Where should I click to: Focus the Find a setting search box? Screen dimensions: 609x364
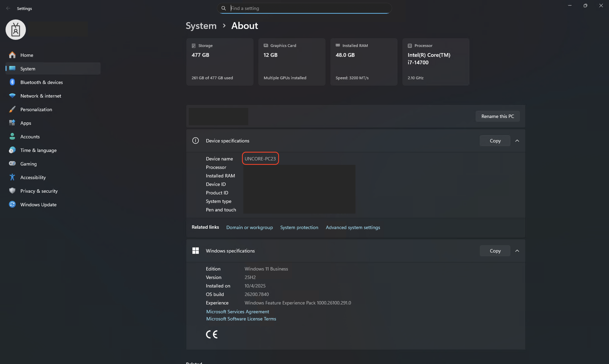point(304,8)
